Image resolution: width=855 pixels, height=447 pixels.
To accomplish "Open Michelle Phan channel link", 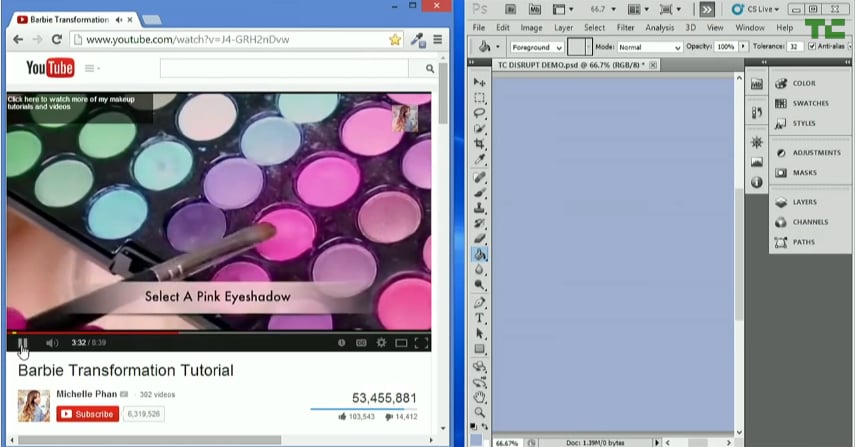I will click(87, 394).
